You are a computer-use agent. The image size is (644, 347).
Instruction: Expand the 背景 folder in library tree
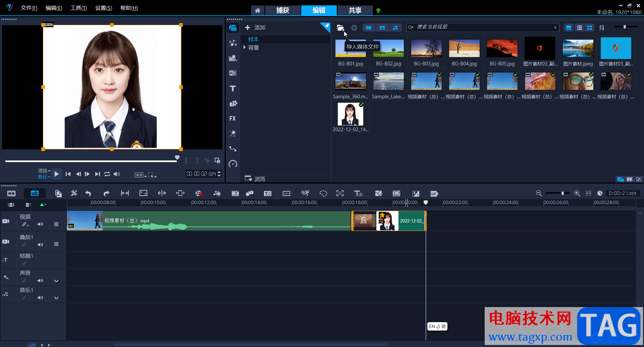[x=245, y=47]
